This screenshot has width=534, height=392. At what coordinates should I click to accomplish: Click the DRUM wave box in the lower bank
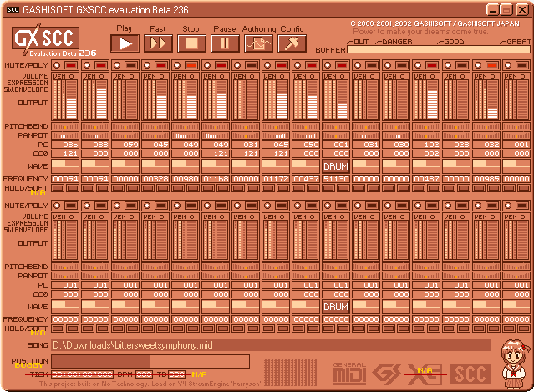coord(336,307)
